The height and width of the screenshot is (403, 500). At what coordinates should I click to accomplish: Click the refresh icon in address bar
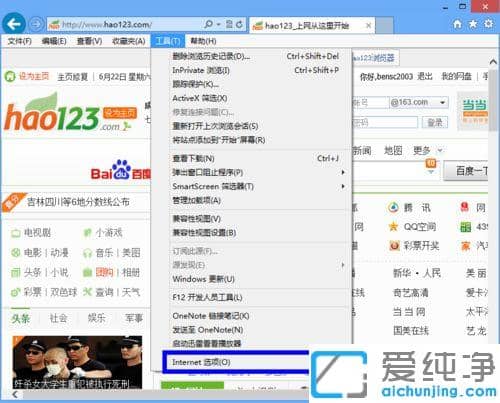point(239,24)
